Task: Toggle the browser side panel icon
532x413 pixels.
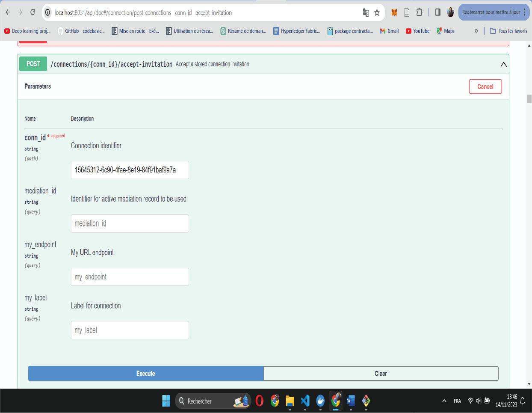Action: point(437,12)
